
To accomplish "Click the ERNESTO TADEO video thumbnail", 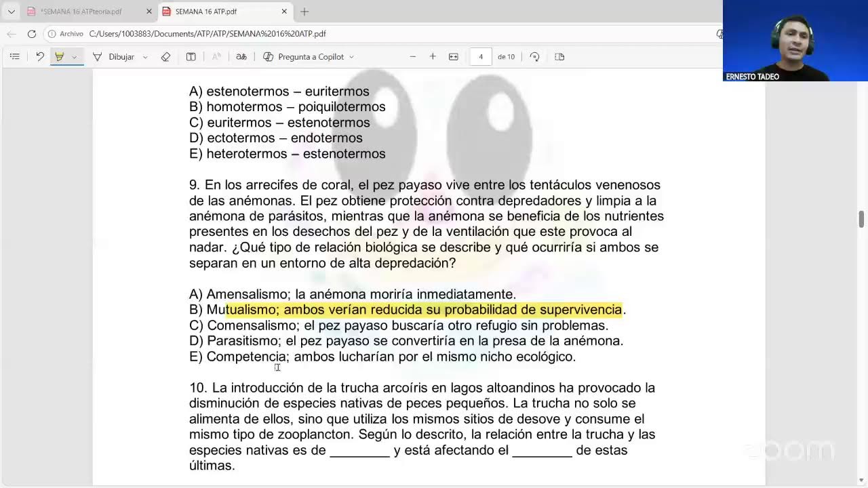I will (x=795, y=41).
